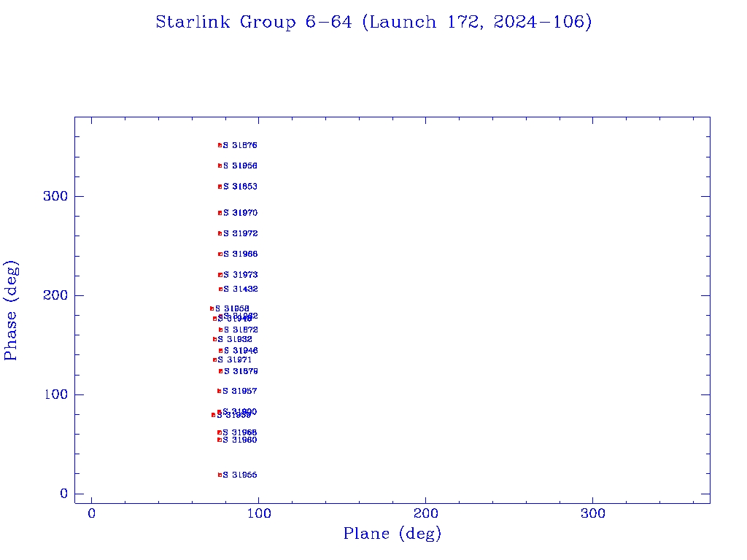This screenshot has width=747, height=560.
Task: Select the red data marker beside S 31955
Action: [220, 475]
